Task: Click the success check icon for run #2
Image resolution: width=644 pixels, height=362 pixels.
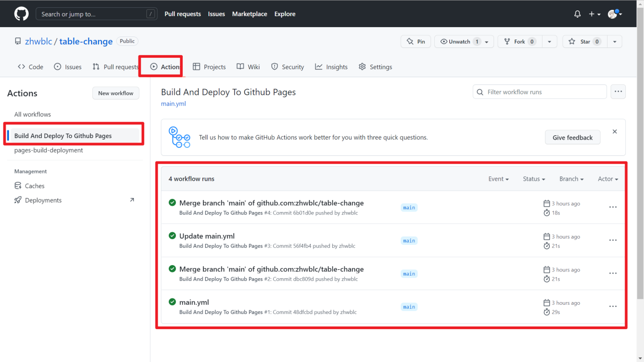Action: pos(172,269)
